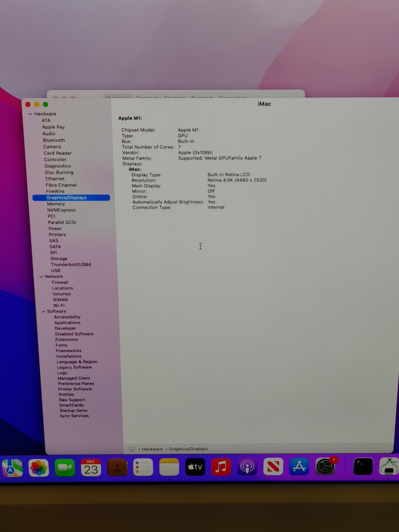Select Apple Pay in the sidebar

(53, 127)
